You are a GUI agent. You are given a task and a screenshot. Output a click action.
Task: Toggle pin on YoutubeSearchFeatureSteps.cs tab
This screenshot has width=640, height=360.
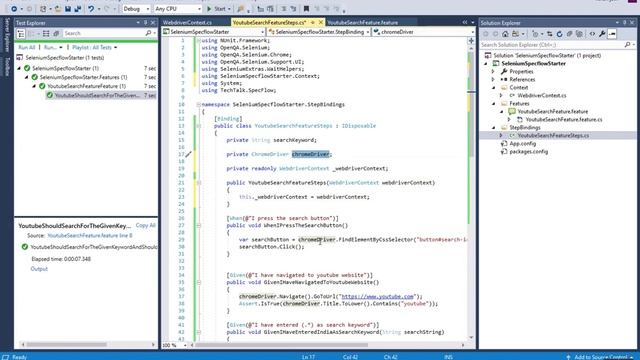point(313,22)
